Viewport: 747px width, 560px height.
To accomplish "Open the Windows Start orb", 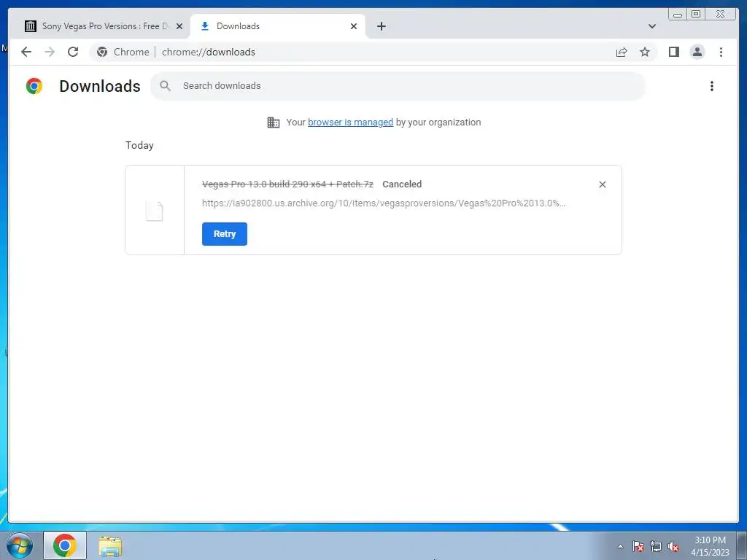I will [x=19, y=545].
